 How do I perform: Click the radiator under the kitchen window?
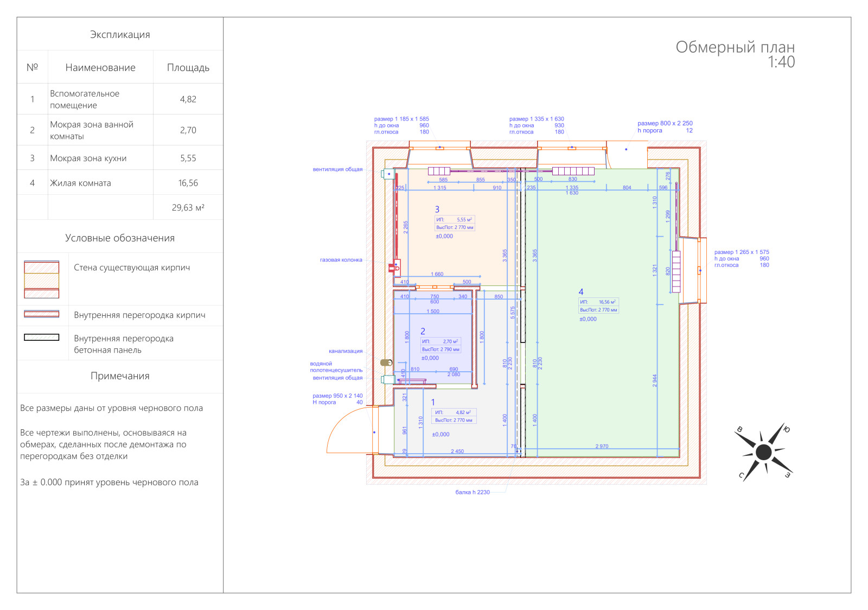coord(439,171)
